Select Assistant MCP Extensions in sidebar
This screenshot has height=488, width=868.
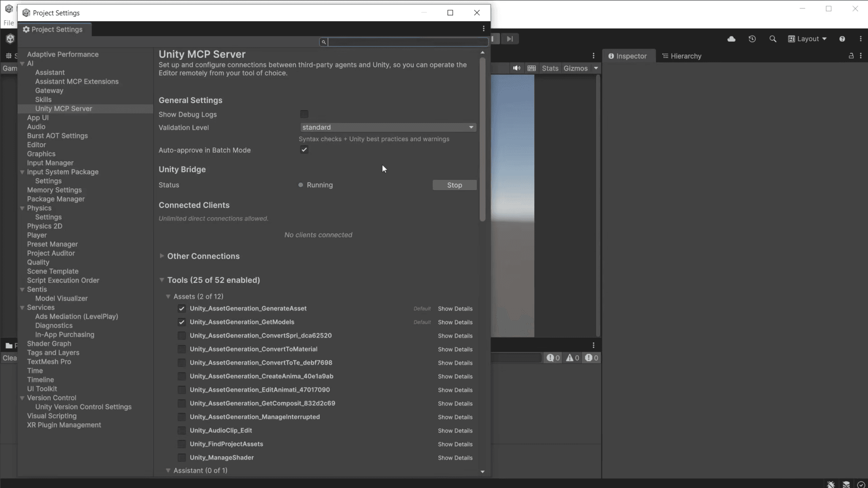[x=77, y=82]
